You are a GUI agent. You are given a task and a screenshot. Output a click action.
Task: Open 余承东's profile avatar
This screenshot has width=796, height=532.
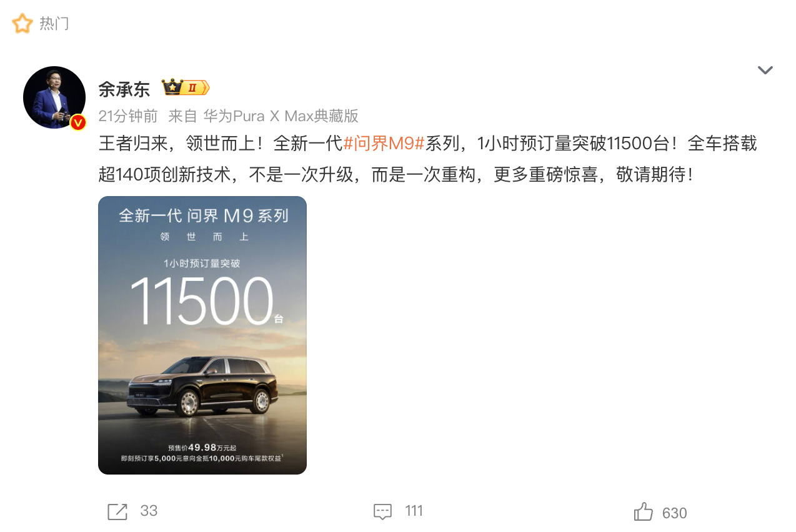click(54, 97)
